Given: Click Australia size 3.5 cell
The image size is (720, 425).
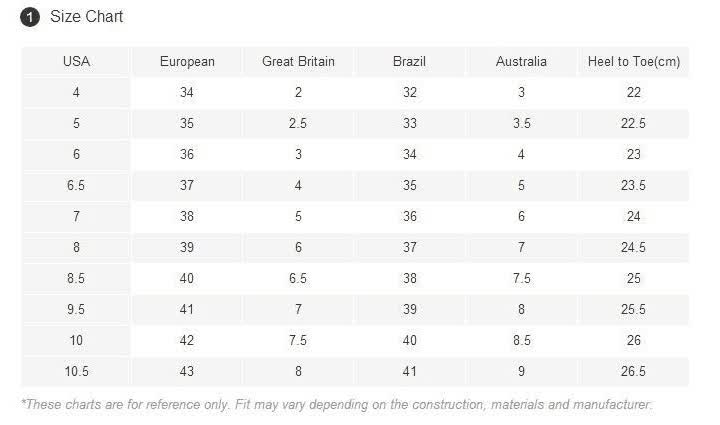Looking at the screenshot, I should pyautogui.click(x=521, y=124).
